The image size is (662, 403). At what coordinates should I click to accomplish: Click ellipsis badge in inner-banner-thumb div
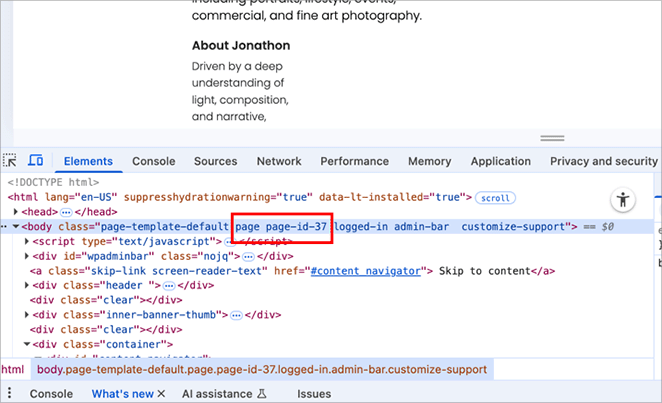pos(237,314)
